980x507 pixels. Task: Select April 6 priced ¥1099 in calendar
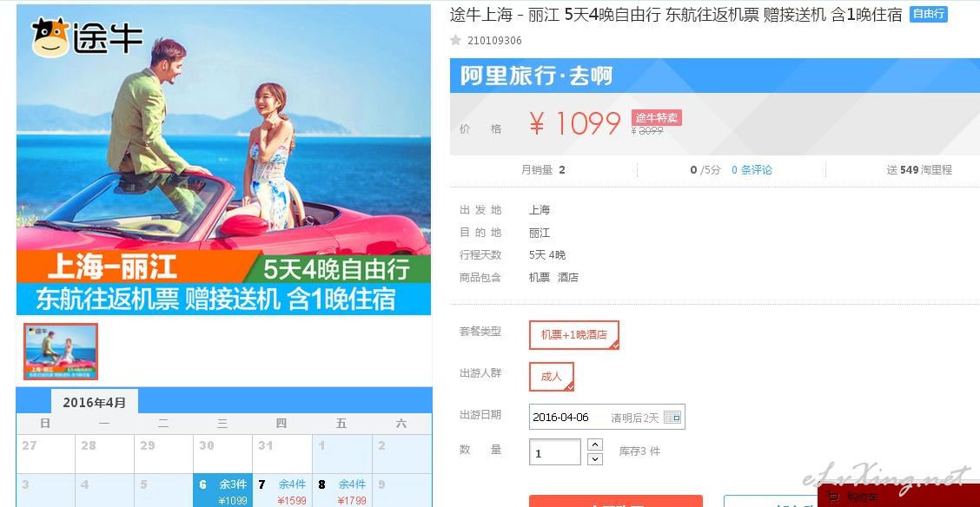[222, 491]
